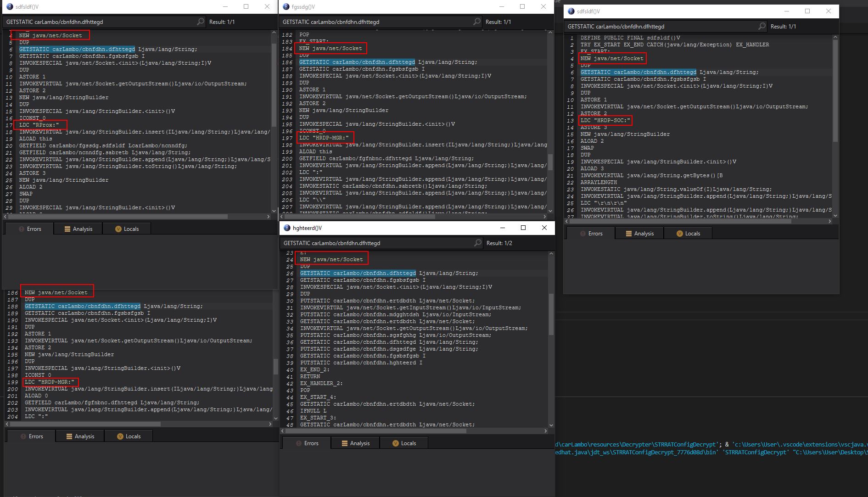Click line 46 IFNULL L in hghteerd()V

coord(314,411)
